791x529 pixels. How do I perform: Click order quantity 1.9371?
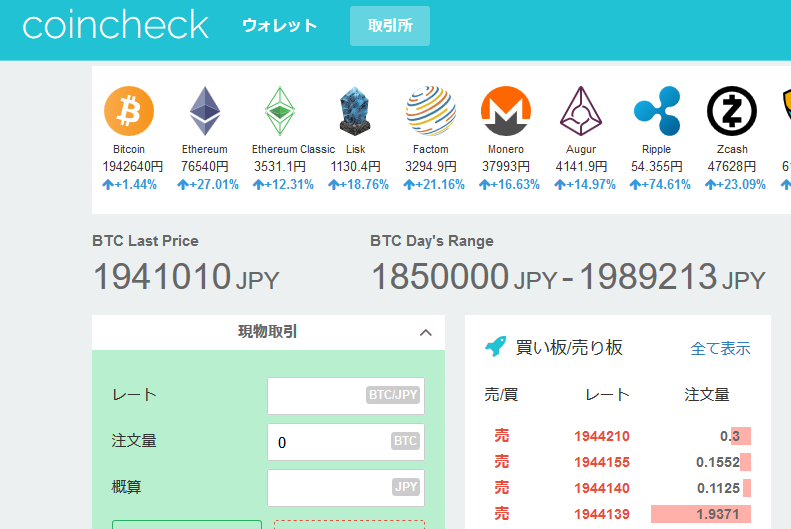(x=718, y=514)
